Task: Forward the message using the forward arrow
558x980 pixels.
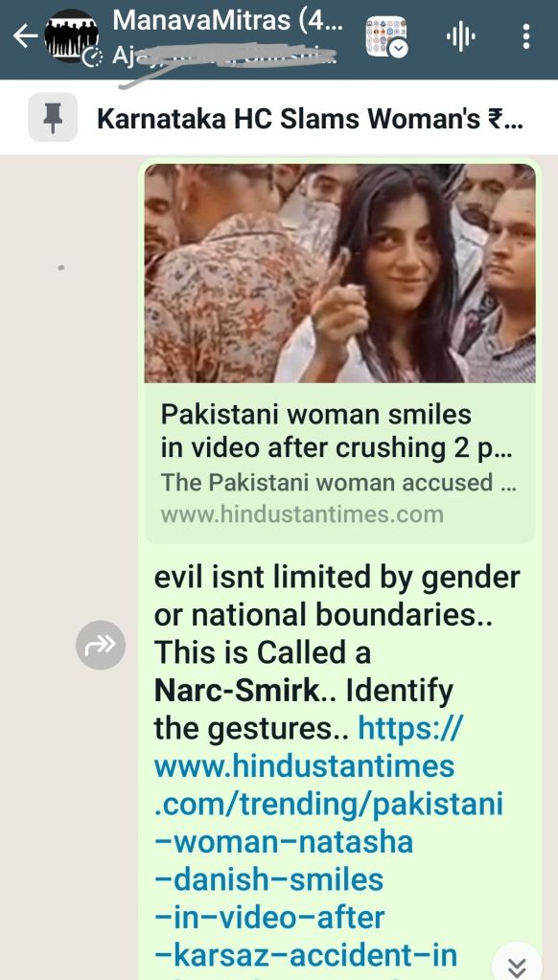Action: (101, 645)
